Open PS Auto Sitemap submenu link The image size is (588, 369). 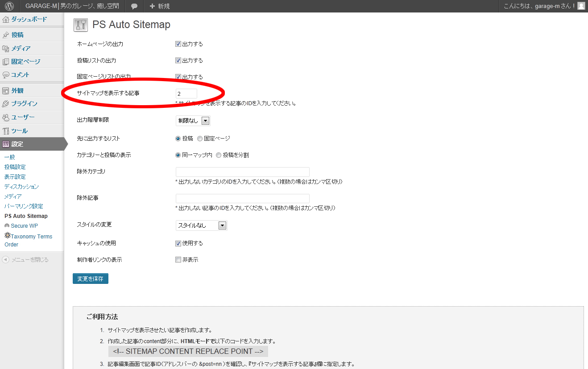[26, 216]
